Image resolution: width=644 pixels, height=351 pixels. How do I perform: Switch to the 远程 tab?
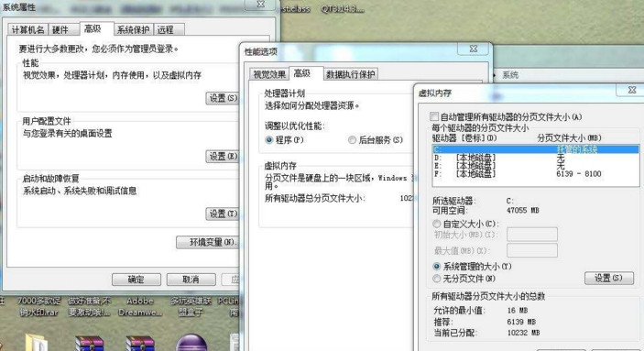(x=169, y=29)
